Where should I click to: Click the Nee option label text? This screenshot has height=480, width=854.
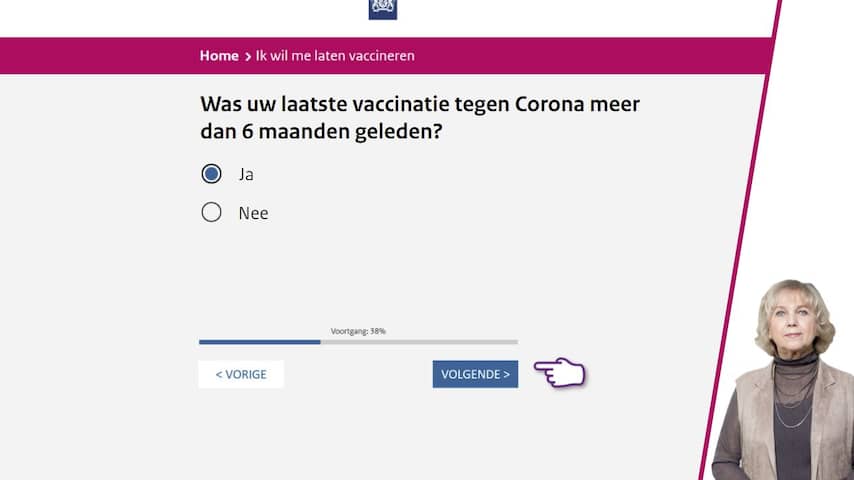[253, 213]
